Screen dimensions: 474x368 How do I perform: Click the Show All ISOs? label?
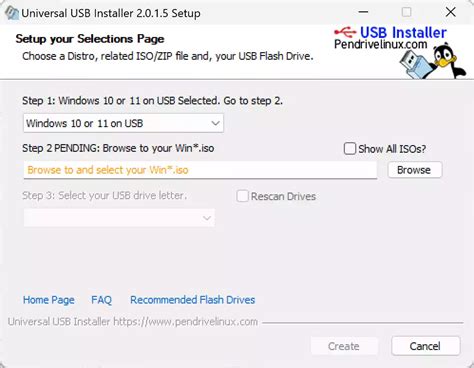pyautogui.click(x=392, y=149)
